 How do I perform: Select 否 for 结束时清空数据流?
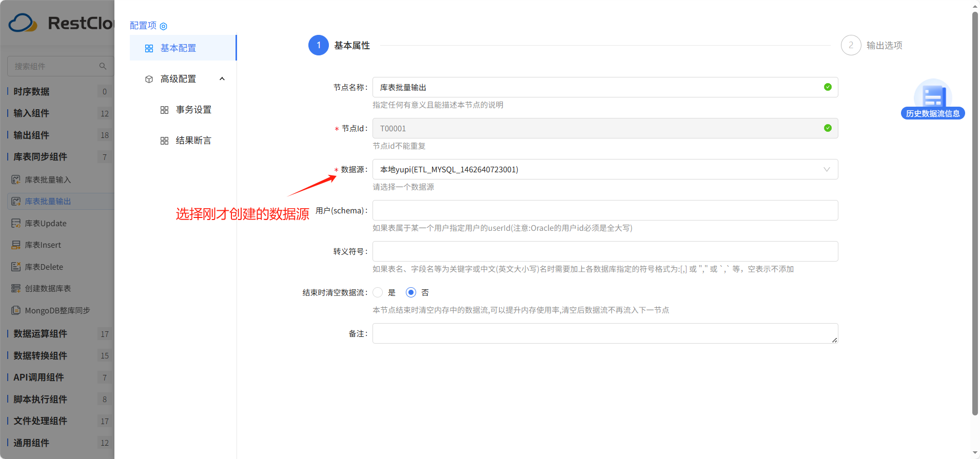[x=411, y=292]
